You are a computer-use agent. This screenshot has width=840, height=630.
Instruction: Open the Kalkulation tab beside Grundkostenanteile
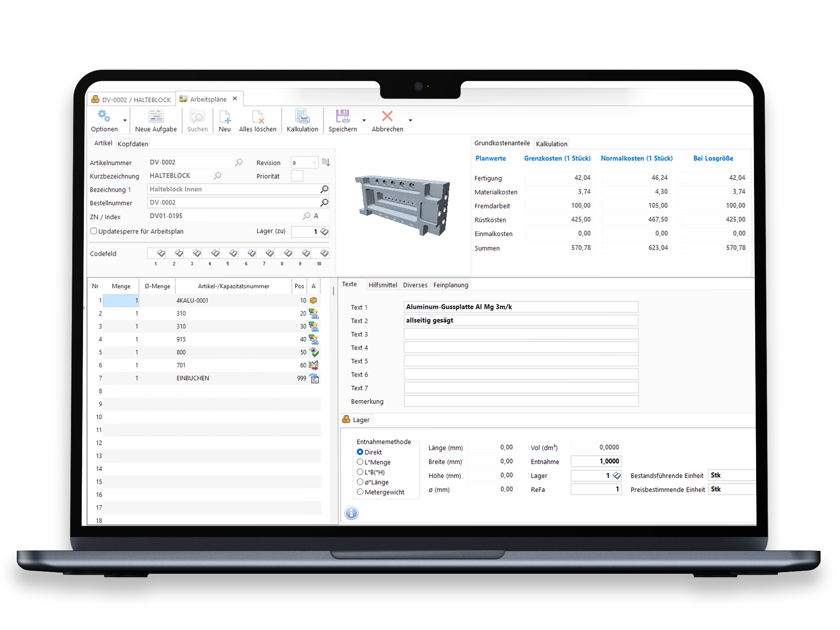coord(552,144)
